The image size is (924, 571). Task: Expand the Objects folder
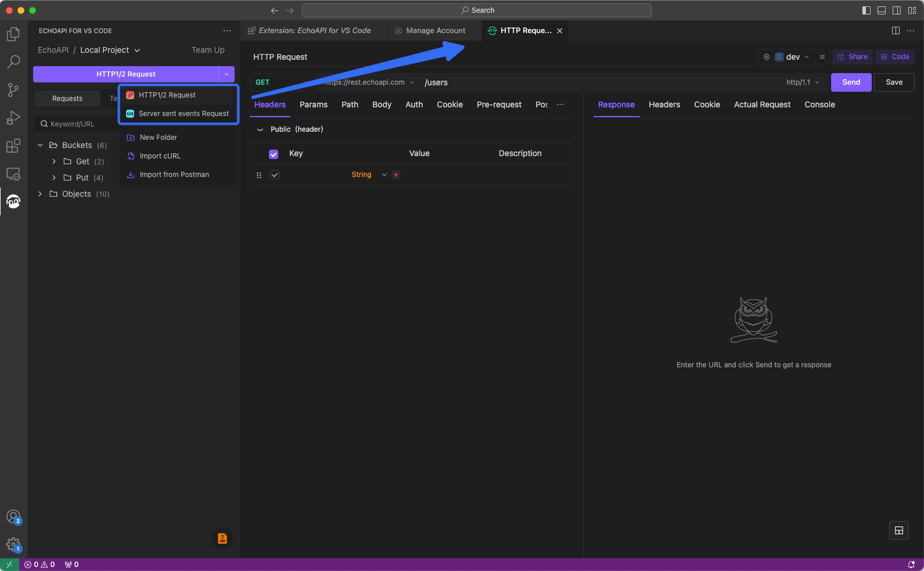tap(40, 194)
